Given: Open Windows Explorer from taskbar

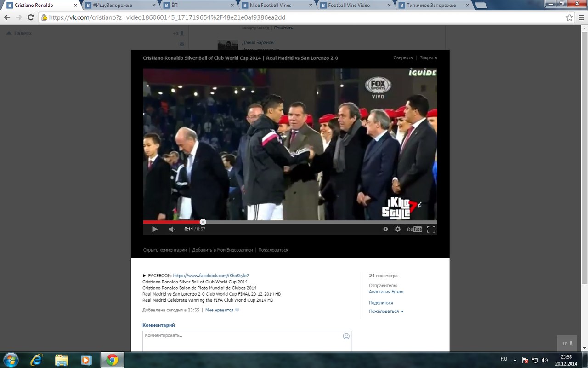Looking at the screenshot, I should [61, 360].
